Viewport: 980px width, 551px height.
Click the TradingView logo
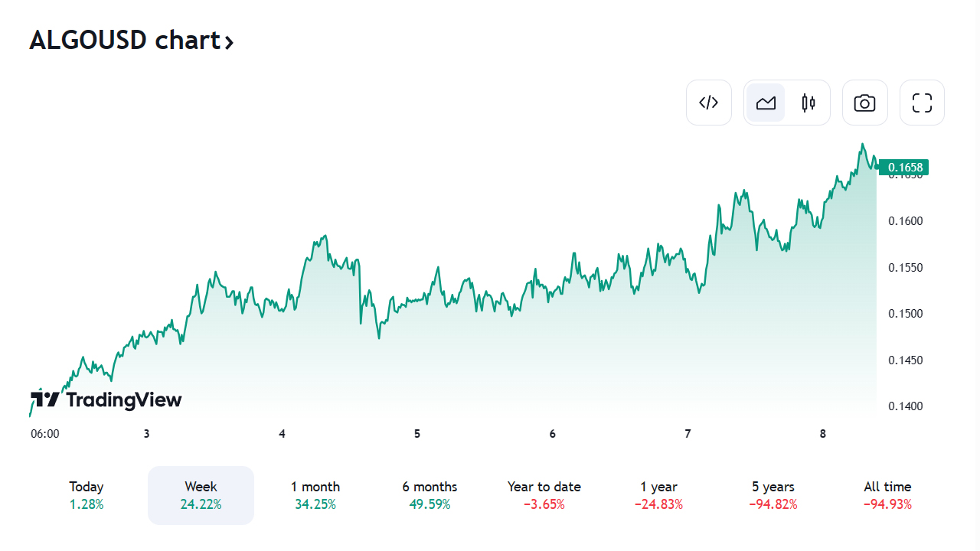(x=106, y=399)
